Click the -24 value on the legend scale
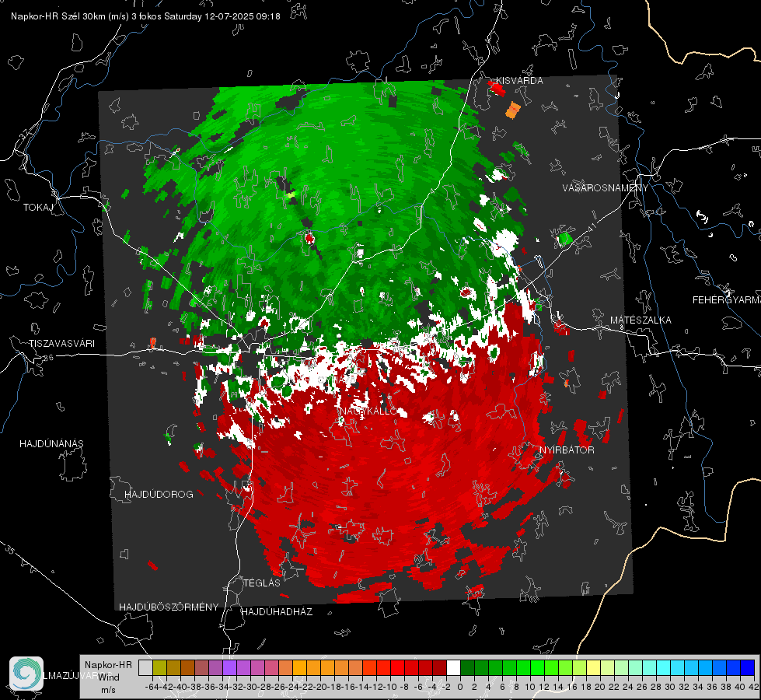Image resolution: width=761 pixels, height=700 pixels. point(292,687)
